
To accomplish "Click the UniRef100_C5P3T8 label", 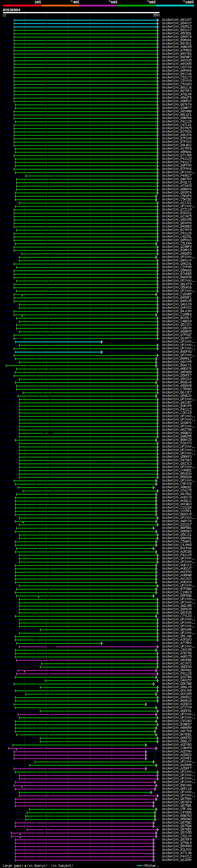I will pos(177,484).
